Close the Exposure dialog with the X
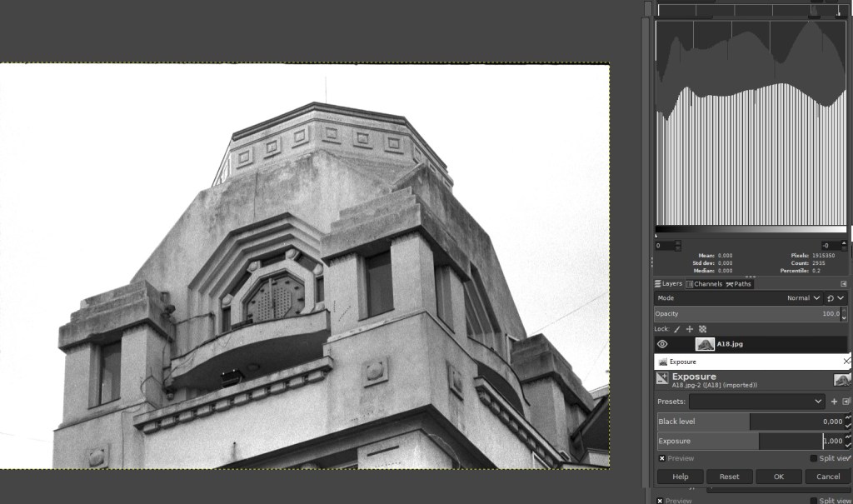Screen dimensions: 853x504 pyautogui.click(x=846, y=362)
